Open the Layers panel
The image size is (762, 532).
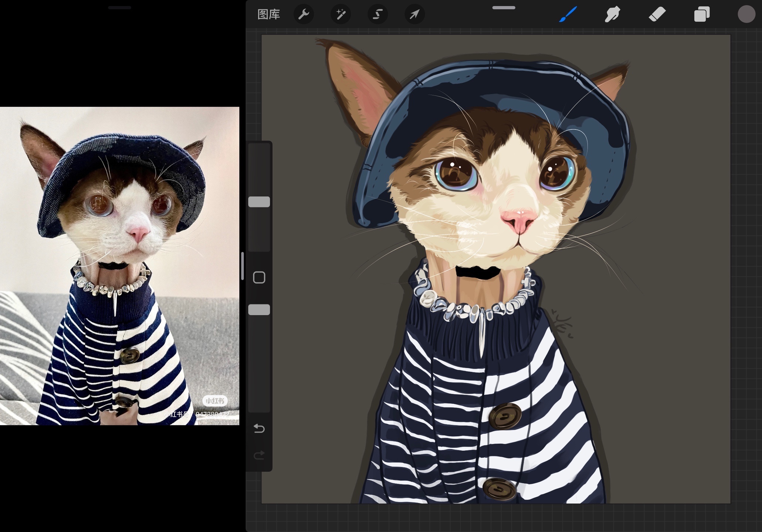(701, 14)
